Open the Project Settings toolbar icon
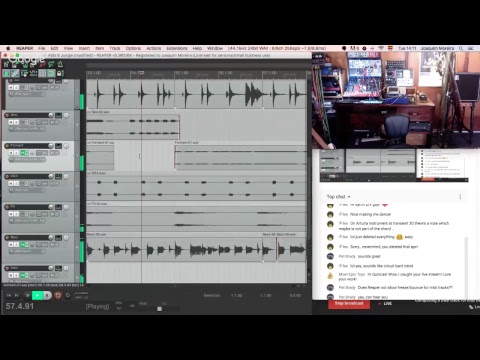The height and width of the screenshot is (360, 480). click(x=32, y=65)
